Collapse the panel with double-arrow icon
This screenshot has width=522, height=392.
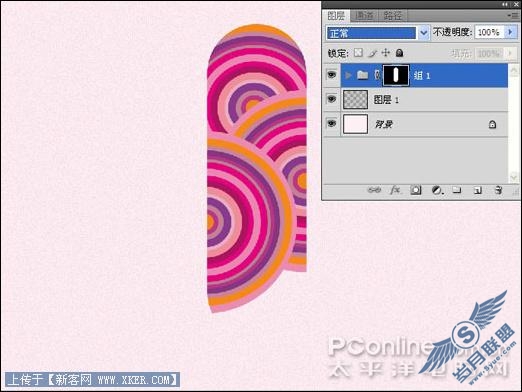pos(506,4)
